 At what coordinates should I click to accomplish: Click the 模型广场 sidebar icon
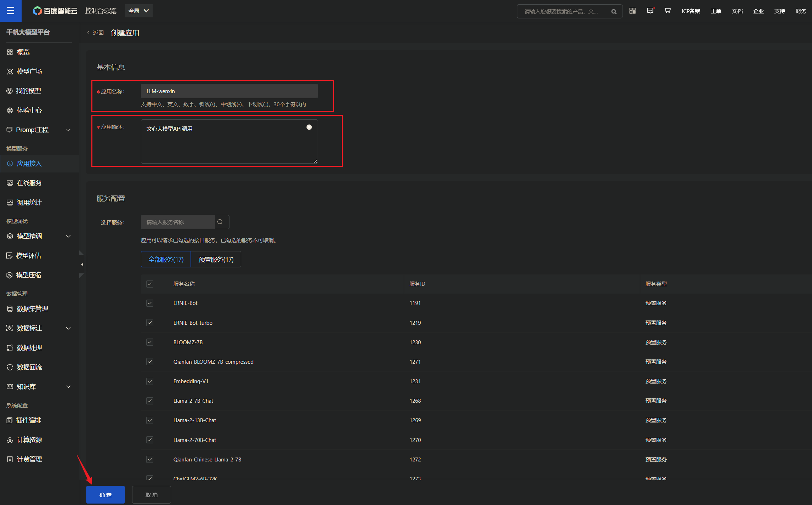[x=10, y=72]
